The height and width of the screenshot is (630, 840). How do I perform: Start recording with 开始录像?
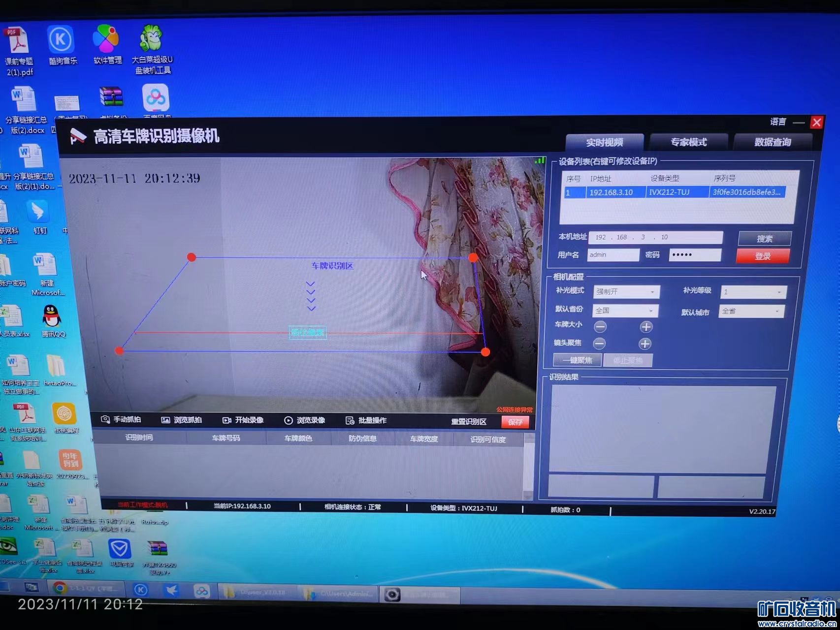pos(243,420)
